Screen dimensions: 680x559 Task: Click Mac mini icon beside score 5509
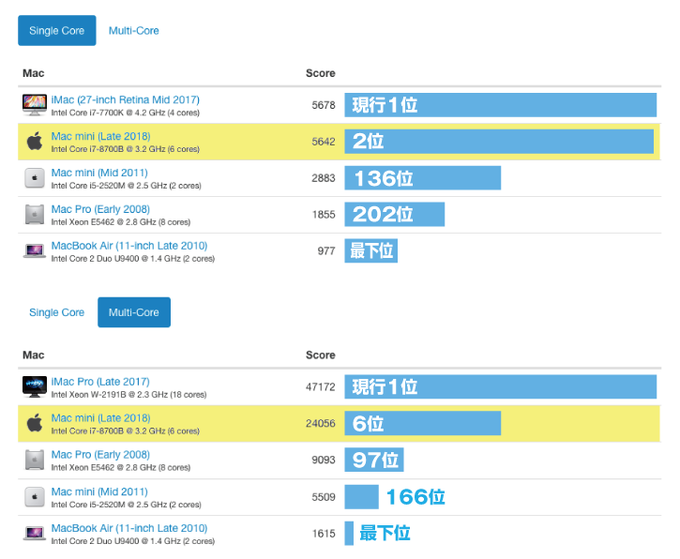35,497
